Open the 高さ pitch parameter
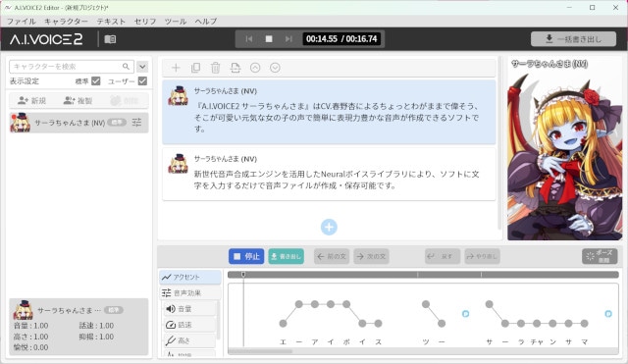628x364 pixels. pyautogui.click(x=189, y=340)
